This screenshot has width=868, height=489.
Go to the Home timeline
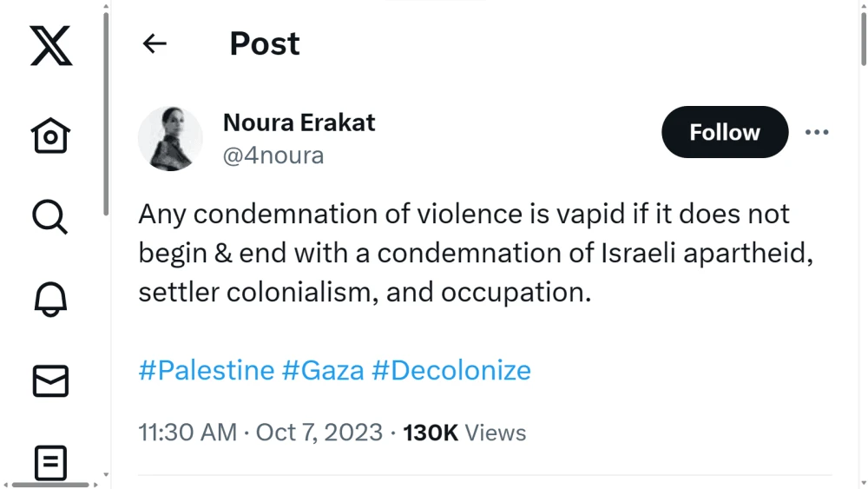pos(50,135)
